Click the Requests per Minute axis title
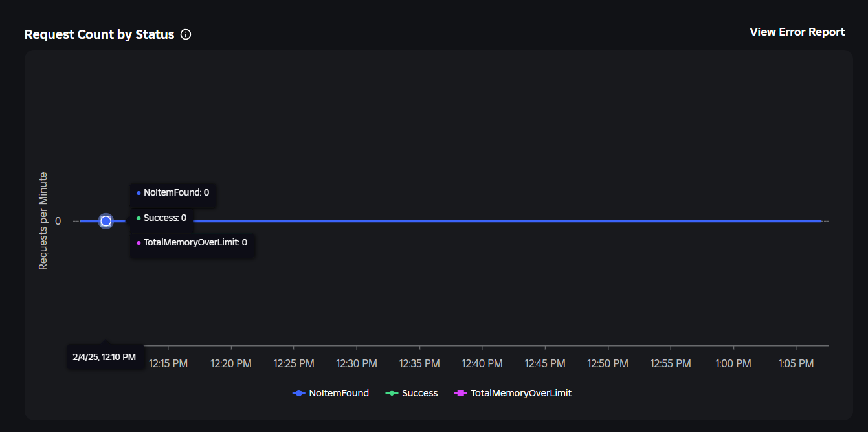Screen dimensions: 868x432 click(x=43, y=221)
